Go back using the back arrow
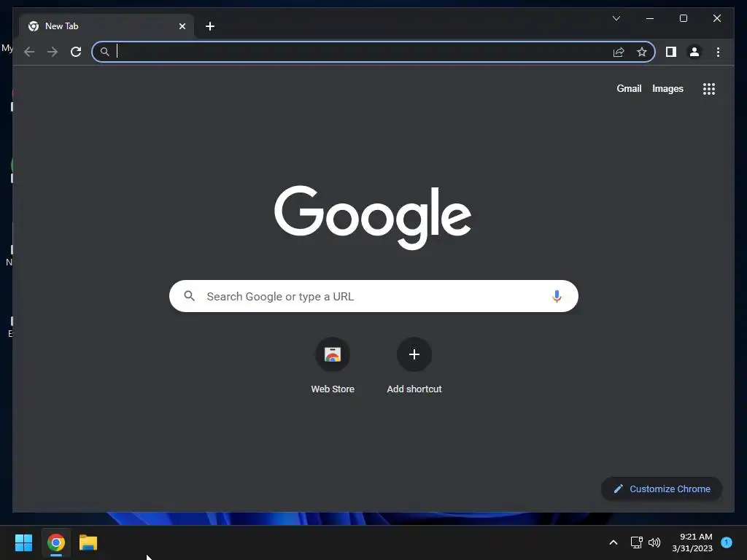The width and height of the screenshot is (747, 560). 29,52
